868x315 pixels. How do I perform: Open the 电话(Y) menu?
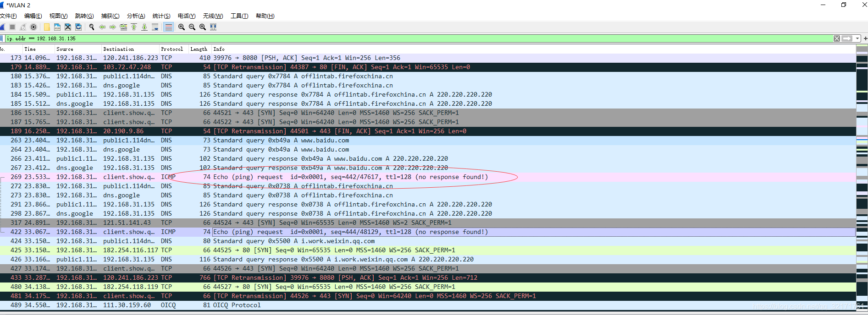187,16
